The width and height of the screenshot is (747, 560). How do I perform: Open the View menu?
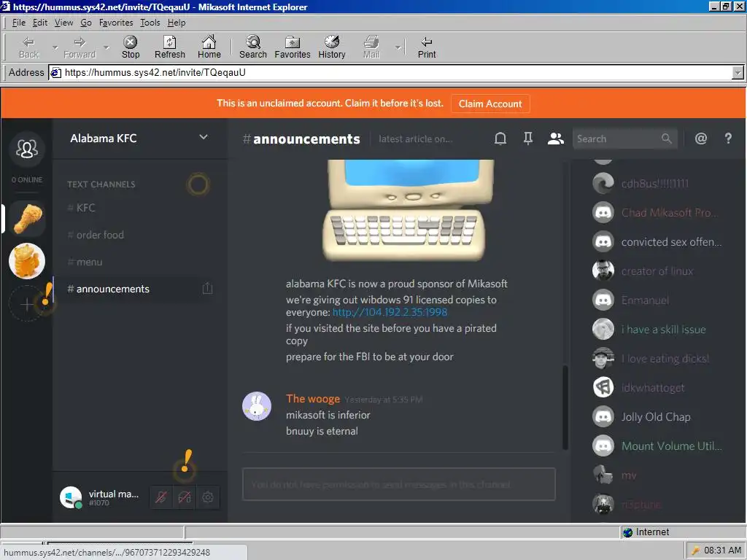click(63, 23)
